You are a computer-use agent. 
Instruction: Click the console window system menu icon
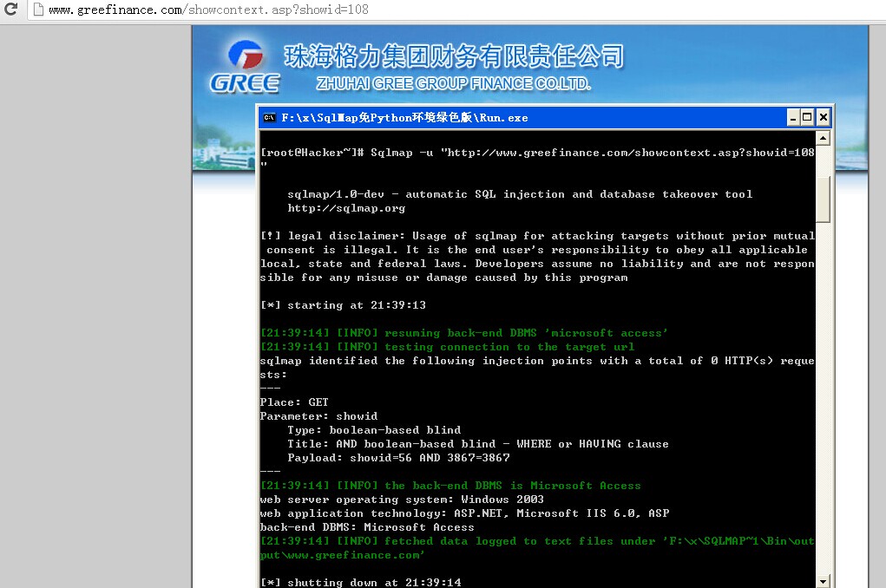(270, 117)
